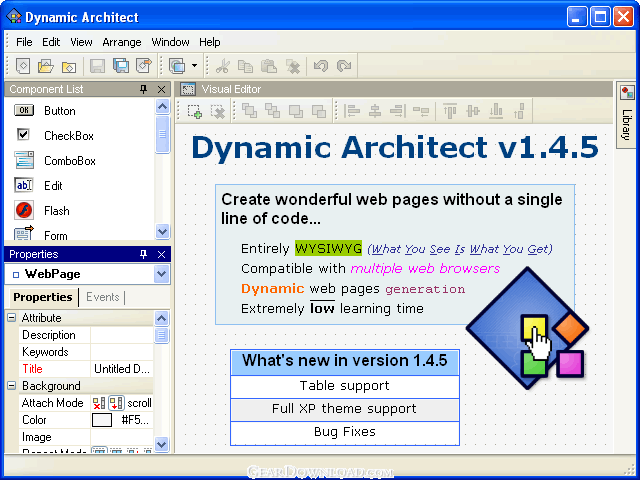The image size is (640, 480).
Task: Click the Align right edges icon
Action: click(398, 111)
